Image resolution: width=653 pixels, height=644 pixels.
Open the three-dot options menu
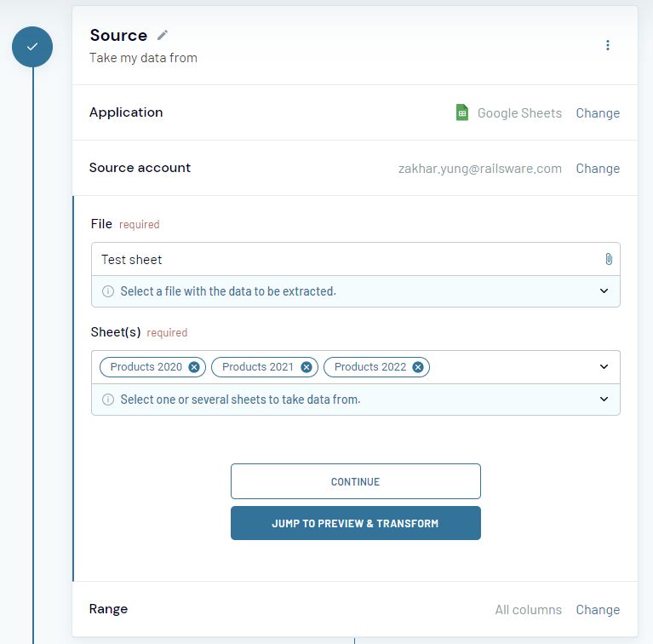click(x=608, y=45)
